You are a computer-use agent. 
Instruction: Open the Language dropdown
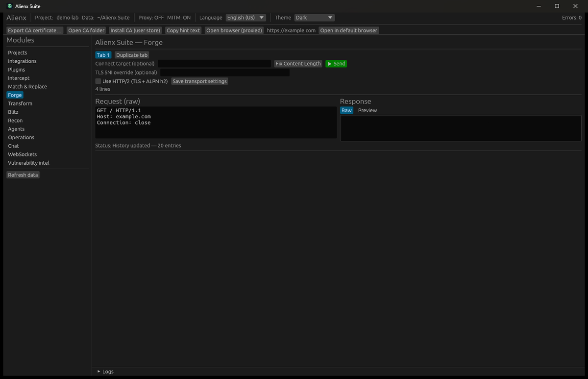tap(246, 18)
